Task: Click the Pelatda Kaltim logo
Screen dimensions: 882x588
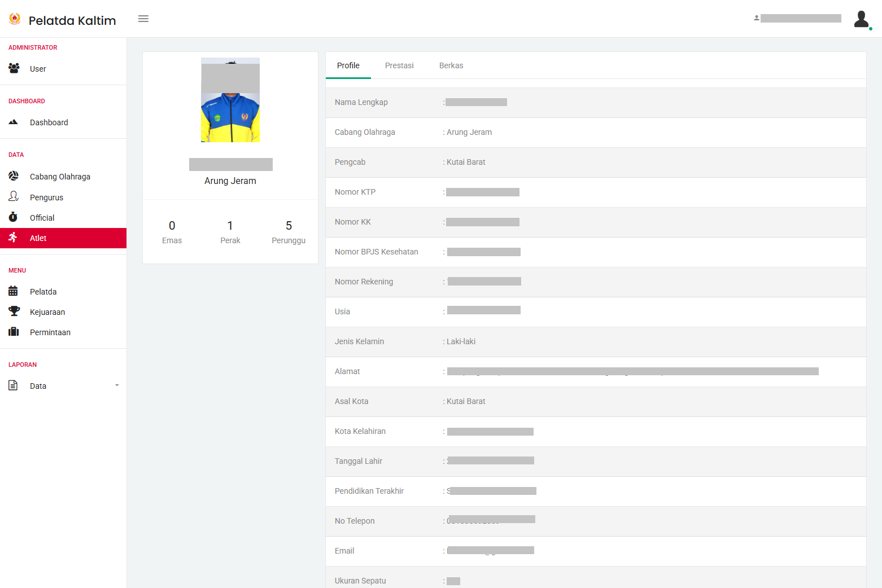Action: point(15,19)
